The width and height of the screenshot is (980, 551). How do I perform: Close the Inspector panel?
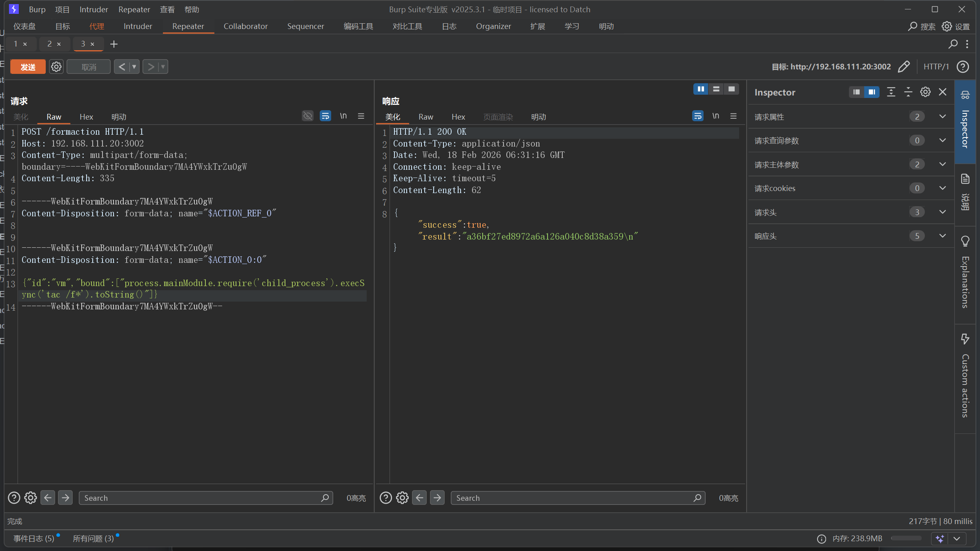[x=942, y=92]
